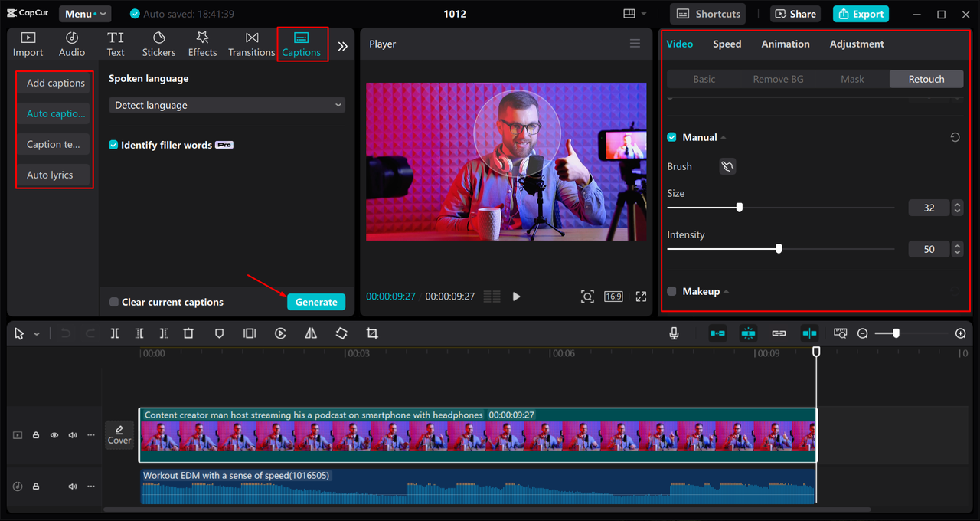Toggle main track magnet button
The height and width of the screenshot is (521, 980).
[717, 333]
